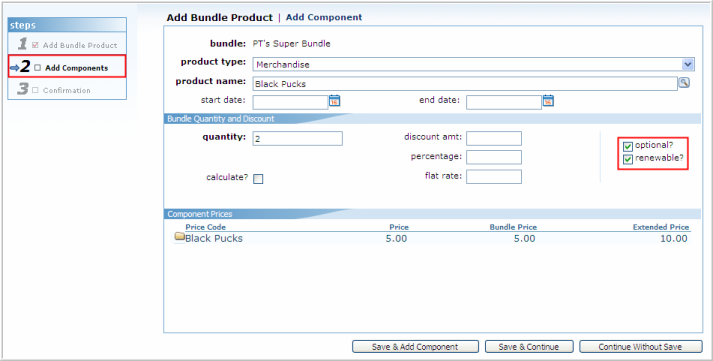This screenshot has width=713, height=361.
Task: Toggle the Confirmation step checkbox
Action: [x=35, y=90]
